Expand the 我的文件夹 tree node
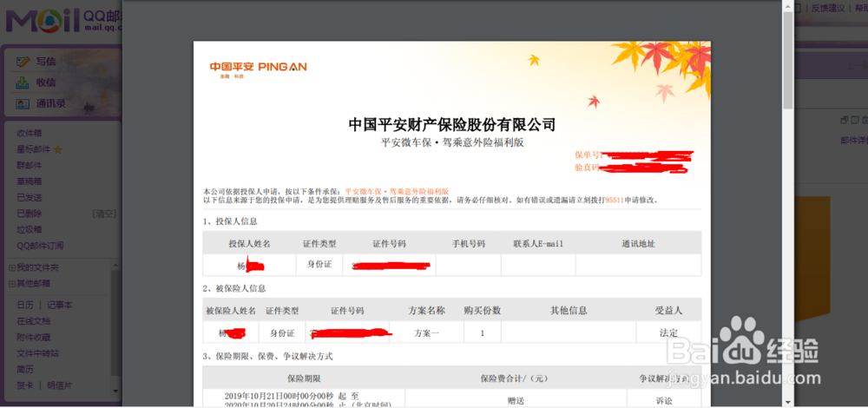868x408 pixels. pos(11,268)
